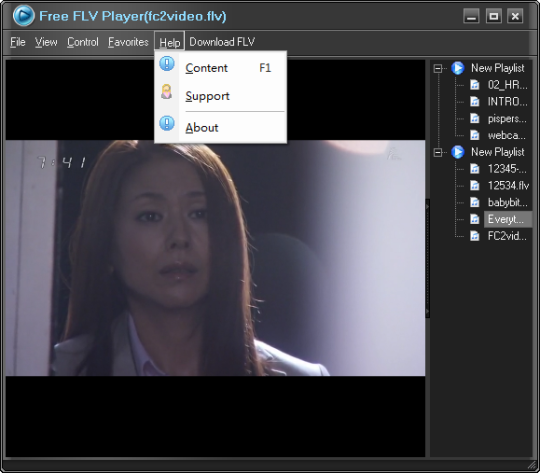Screen dimensions: 540x473
Task: Click the file icon next to 02_HR...
Action: click(x=475, y=85)
